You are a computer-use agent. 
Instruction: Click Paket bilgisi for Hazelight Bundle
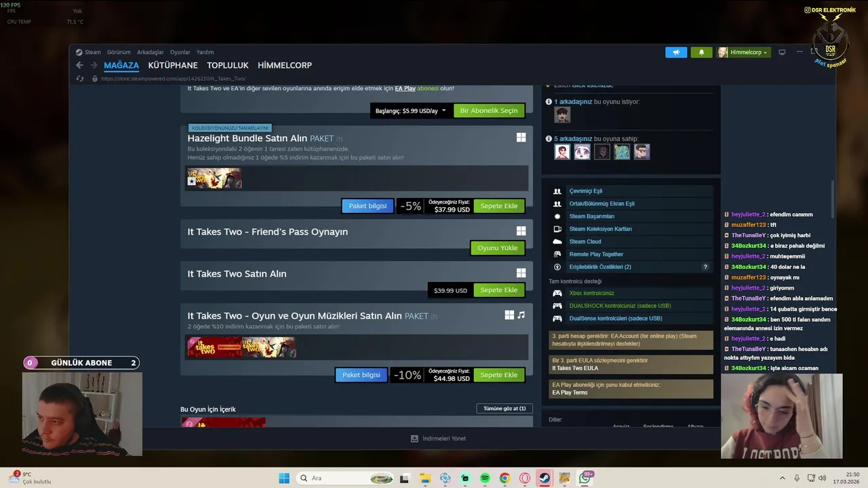(368, 206)
